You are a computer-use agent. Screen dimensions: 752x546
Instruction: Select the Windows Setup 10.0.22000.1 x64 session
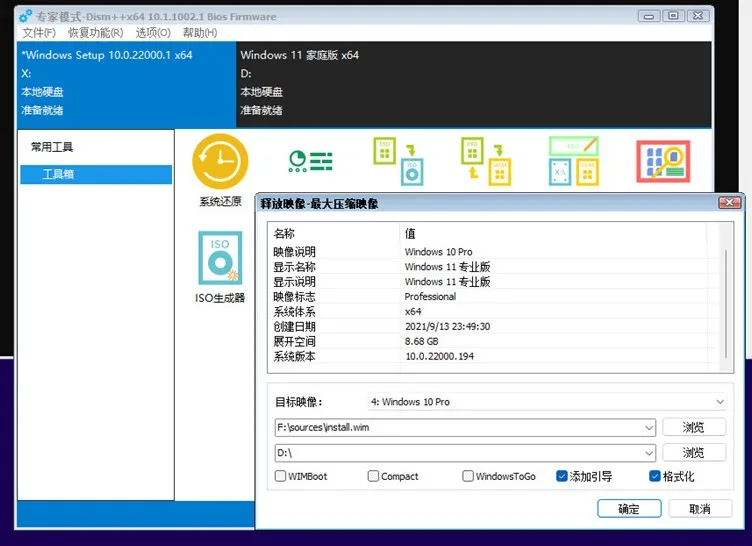(127, 84)
